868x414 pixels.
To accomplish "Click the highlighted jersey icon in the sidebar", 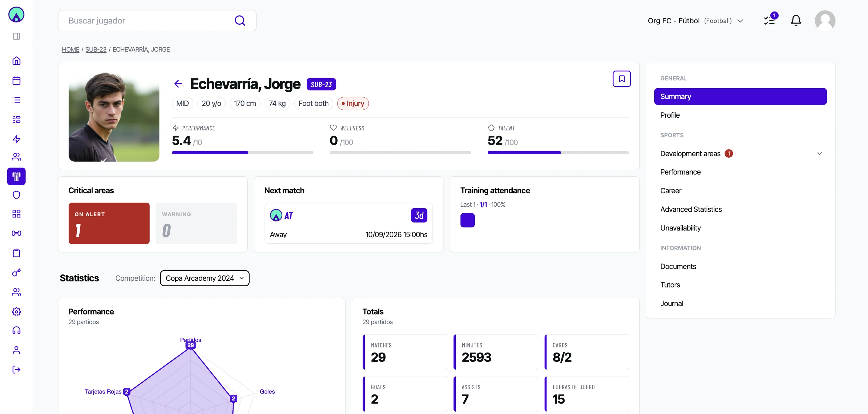I will click(16, 176).
